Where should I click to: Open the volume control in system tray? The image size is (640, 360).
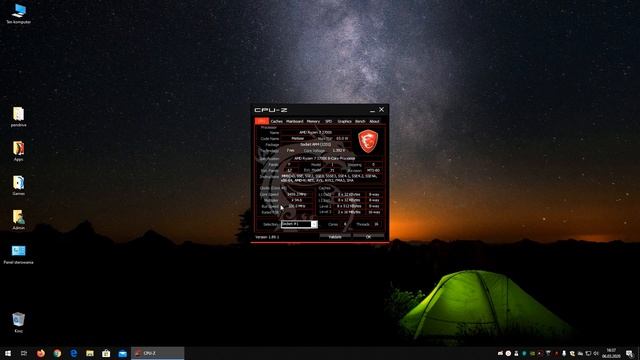(x=596, y=353)
